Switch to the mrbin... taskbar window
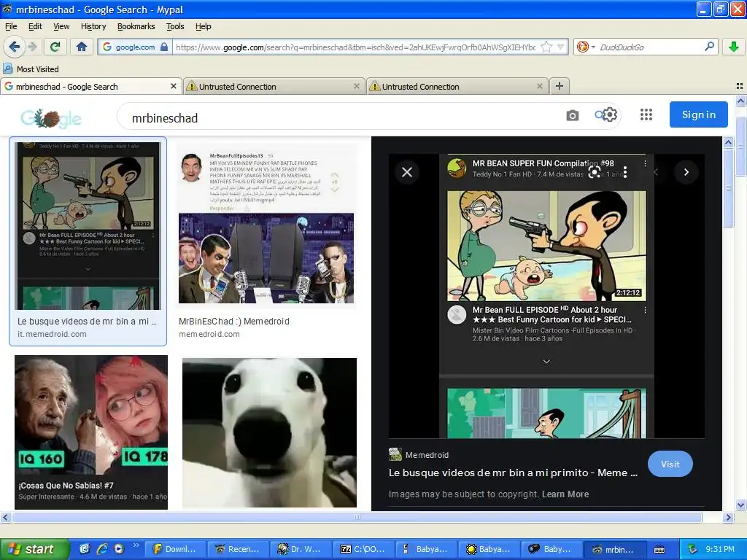The height and width of the screenshot is (560, 747). coord(614,549)
